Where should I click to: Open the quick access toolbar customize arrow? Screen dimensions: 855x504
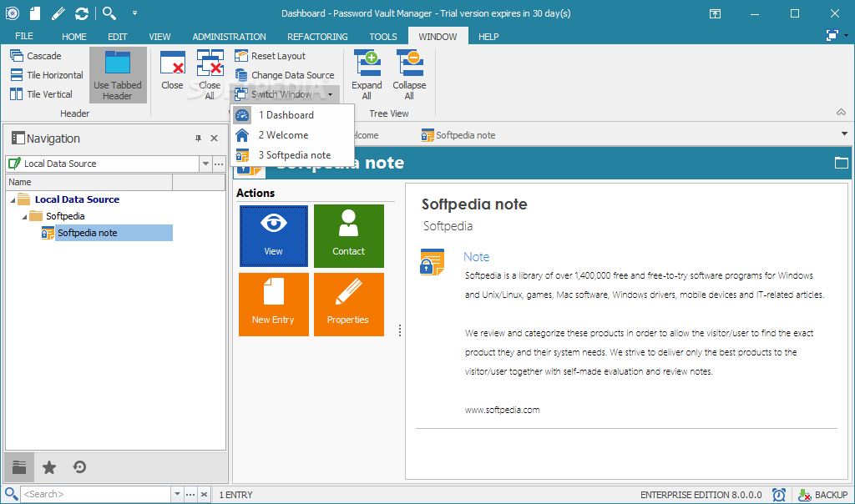(x=134, y=13)
